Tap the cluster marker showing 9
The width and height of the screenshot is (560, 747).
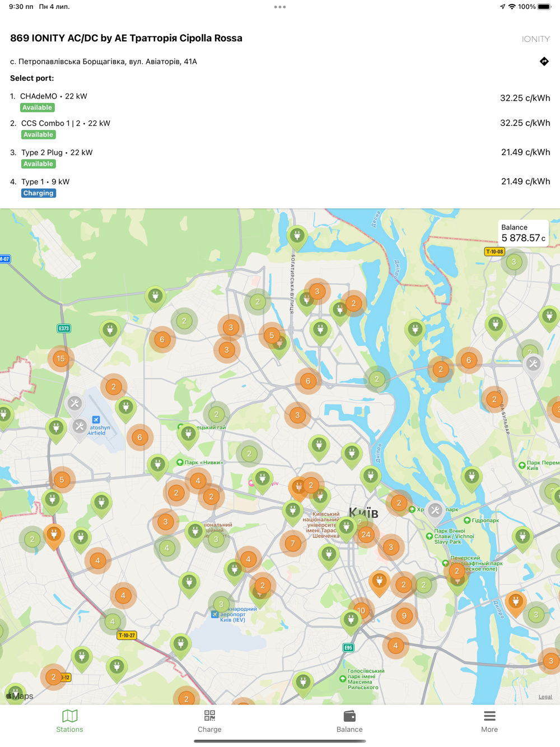(x=404, y=615)
